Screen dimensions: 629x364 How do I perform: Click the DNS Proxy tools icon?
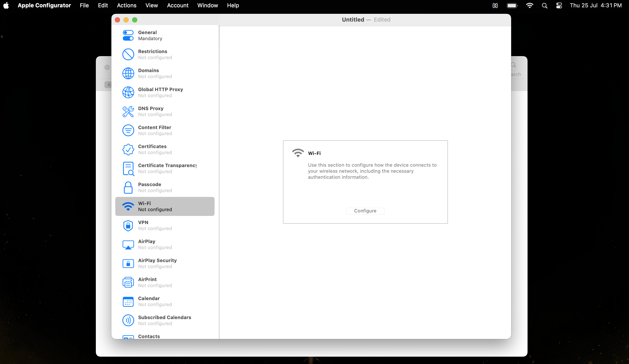click(128, 111)
